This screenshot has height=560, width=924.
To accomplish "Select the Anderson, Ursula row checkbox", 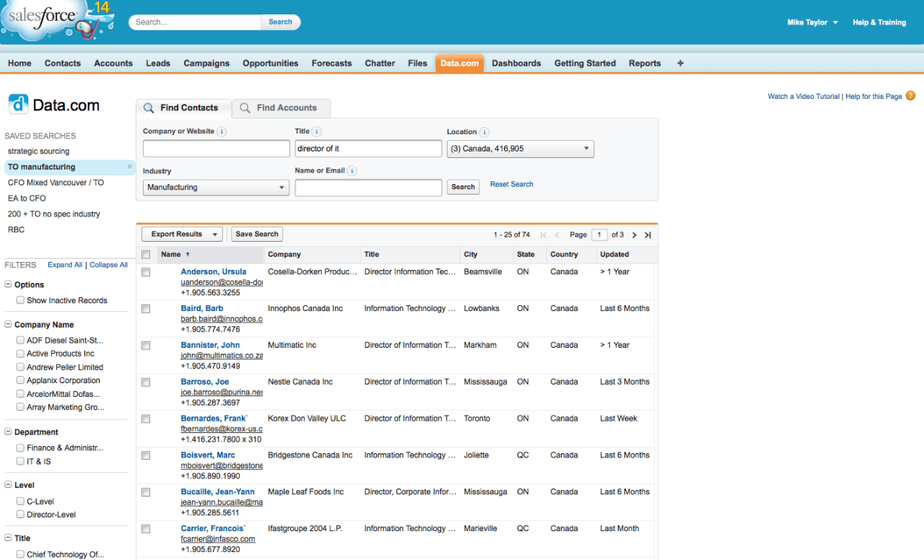I will coord(146,272).
